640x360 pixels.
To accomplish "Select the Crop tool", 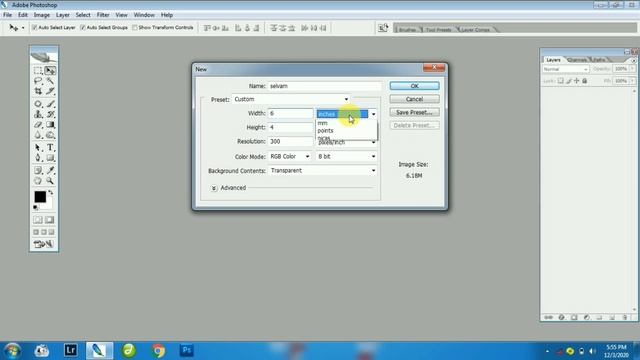I will [x=38, y=91].
